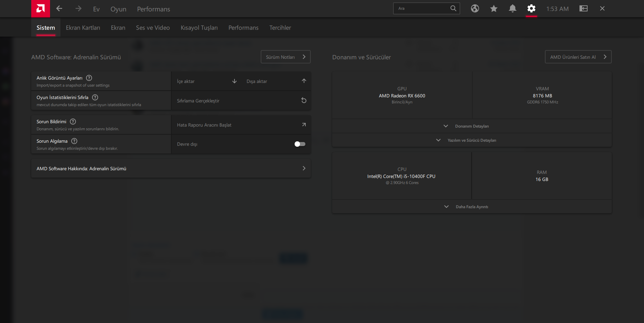Select the Sistem tab
The width and height of the screenshot is (644, 323).
pos(46,28)
